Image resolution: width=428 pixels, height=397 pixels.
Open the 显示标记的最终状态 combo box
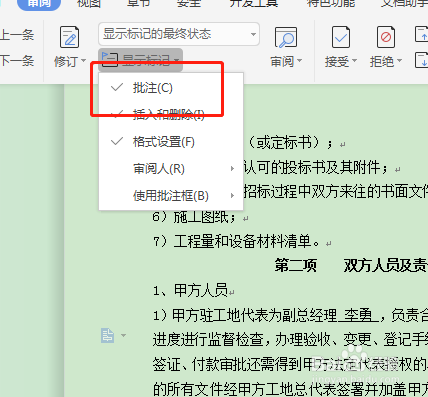pos(179,34)
